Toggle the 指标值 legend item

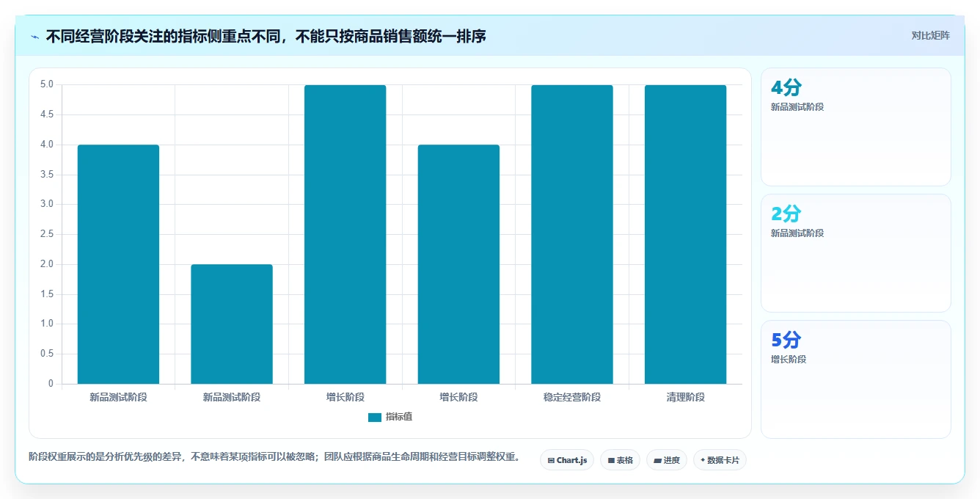click(x=390, y=417)
